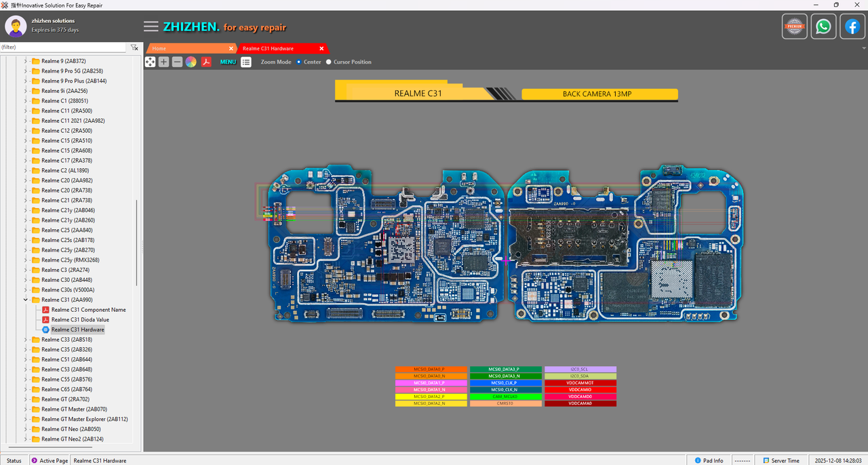Open the Facebook page icon
Screen dimensions: 868x465
pos(852,27)
